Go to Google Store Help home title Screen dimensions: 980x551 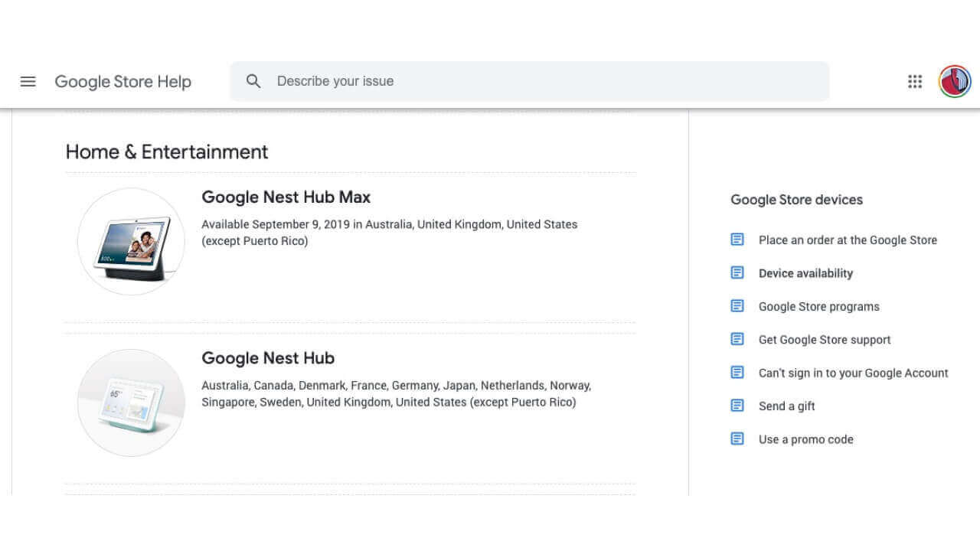click(x=122, y=82)
